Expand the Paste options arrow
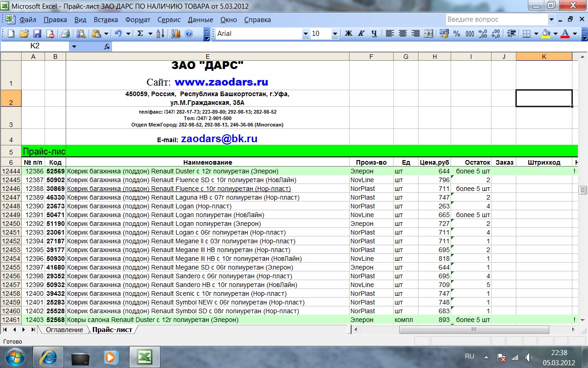This screenshot has height=368, width=588. [x=106, y=34]
